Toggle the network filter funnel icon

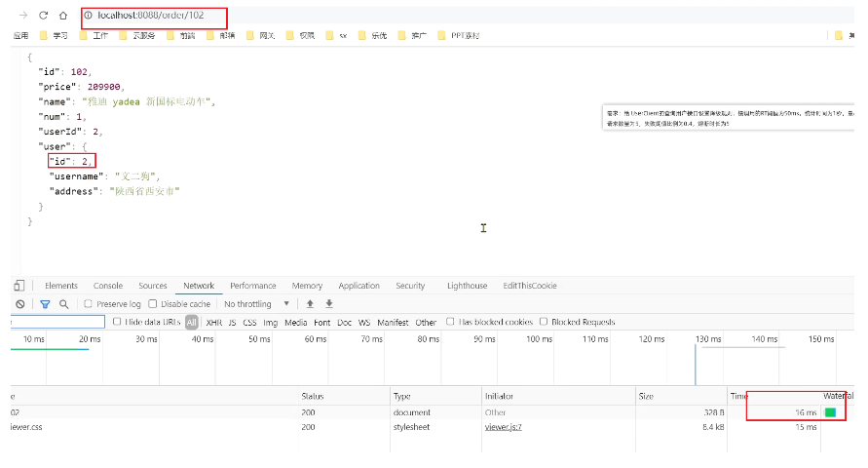pyautogui.click(x=45, y=304)
